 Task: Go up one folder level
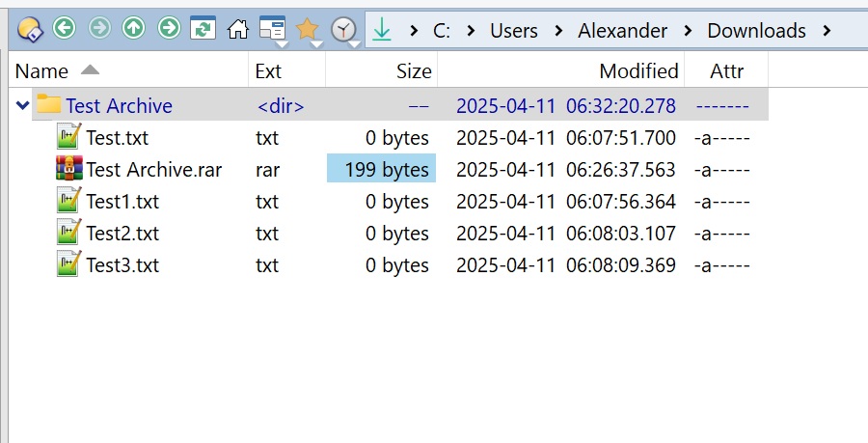pyautogui.click(x=134, y=29)
